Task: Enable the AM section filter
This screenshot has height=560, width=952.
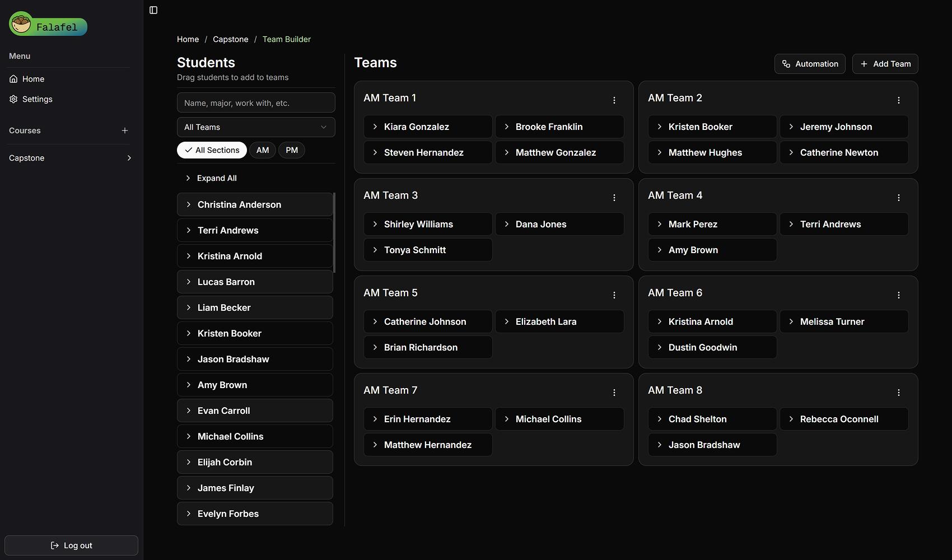Action: 263,150
